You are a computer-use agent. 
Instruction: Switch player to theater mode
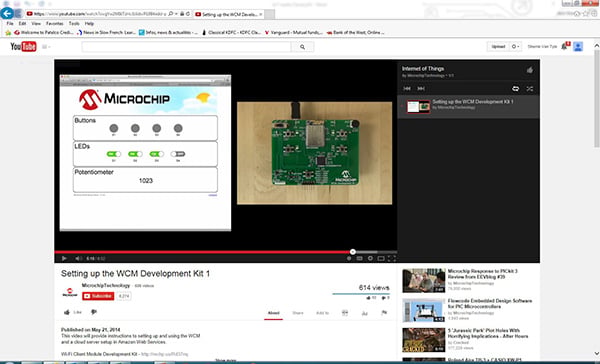point(381,258)
